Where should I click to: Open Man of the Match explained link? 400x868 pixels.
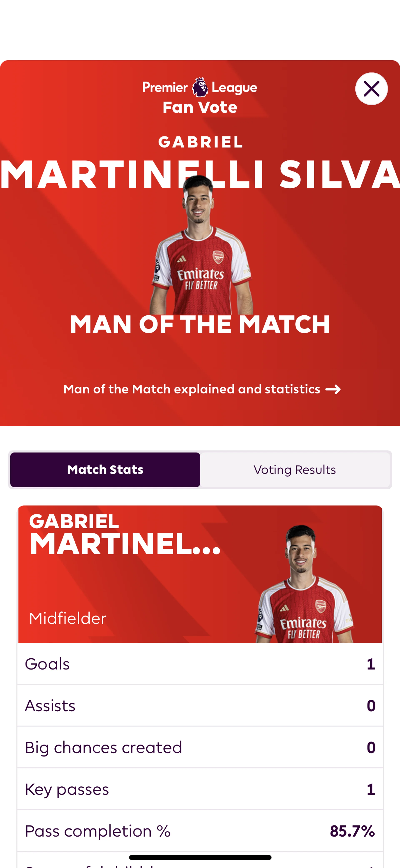tap(192, 390)
